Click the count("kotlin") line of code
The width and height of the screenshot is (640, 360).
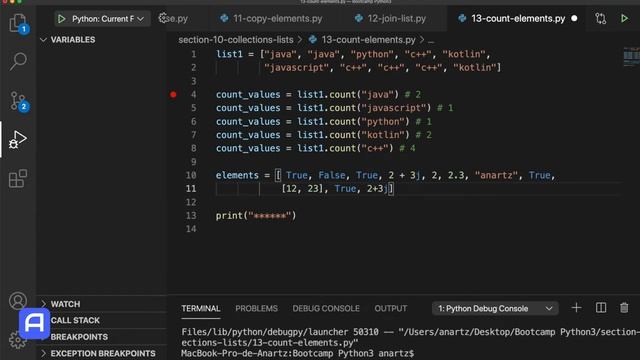pyautogui.click(x=324, y=135)
